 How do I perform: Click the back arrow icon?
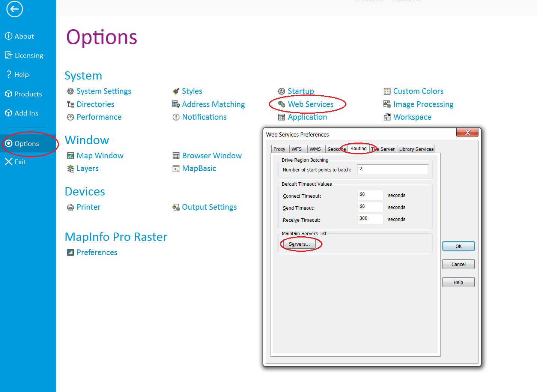tap(15, 9)
